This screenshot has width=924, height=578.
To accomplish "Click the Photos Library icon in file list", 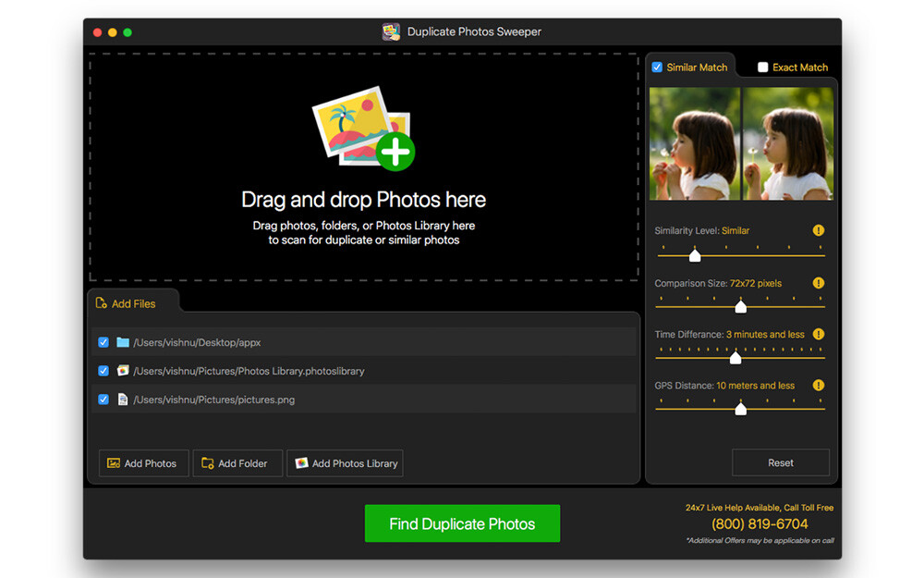I will point(123,371).
